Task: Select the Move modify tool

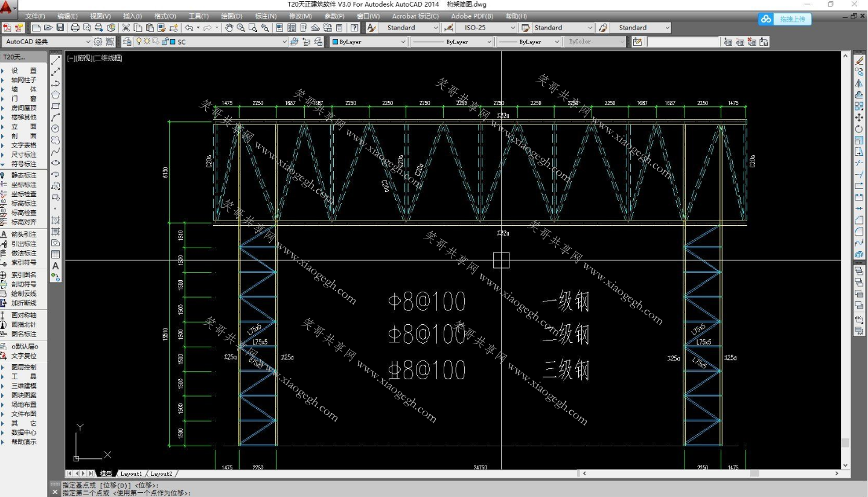Action: (x=860, y=118)
